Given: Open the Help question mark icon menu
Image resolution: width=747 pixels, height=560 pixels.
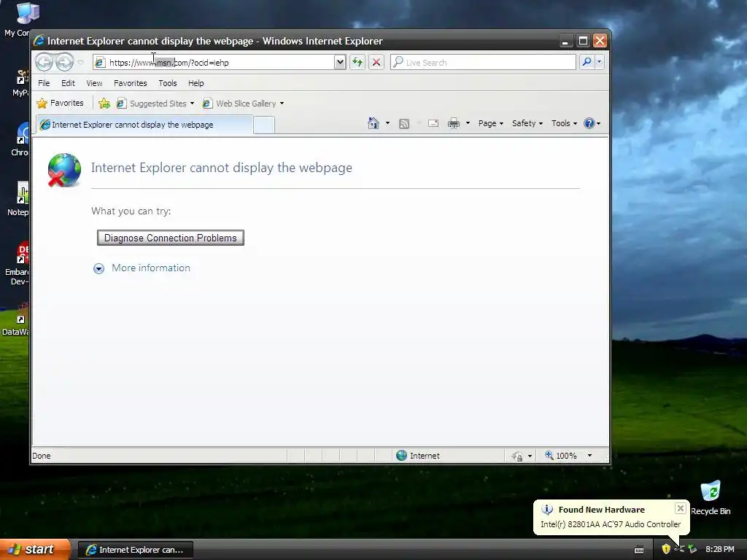Looking at the screenshot, I should click(x=592, y=123).
